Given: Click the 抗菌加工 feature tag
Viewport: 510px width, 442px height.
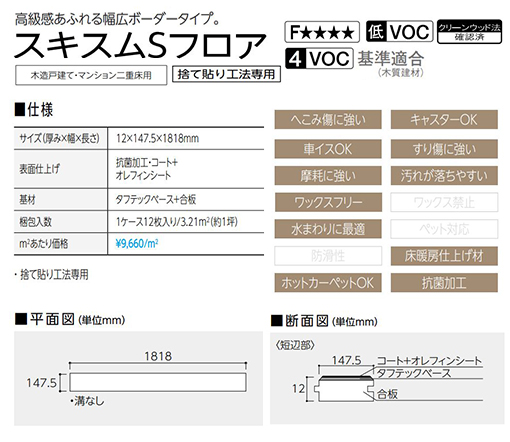Looking at the screenshot, I should pyautogui.click(x=444, y=283).
